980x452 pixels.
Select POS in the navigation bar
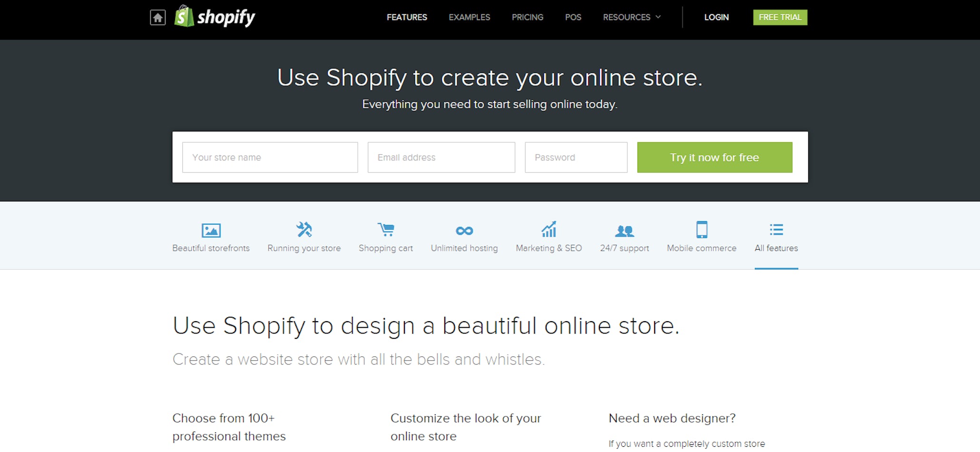[x=573, y=17]
